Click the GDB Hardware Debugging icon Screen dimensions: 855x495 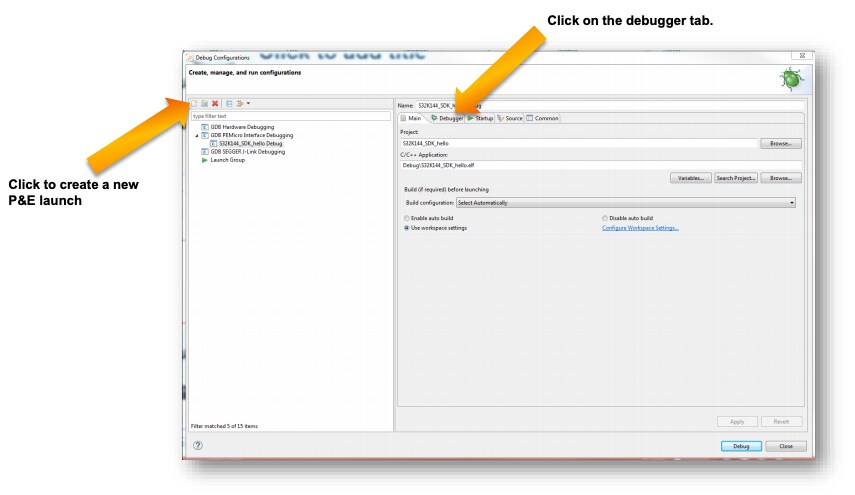205,127
